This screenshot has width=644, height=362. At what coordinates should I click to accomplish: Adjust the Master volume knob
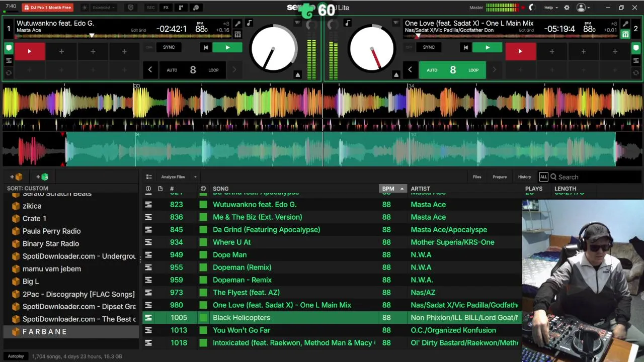coord(532,8)
